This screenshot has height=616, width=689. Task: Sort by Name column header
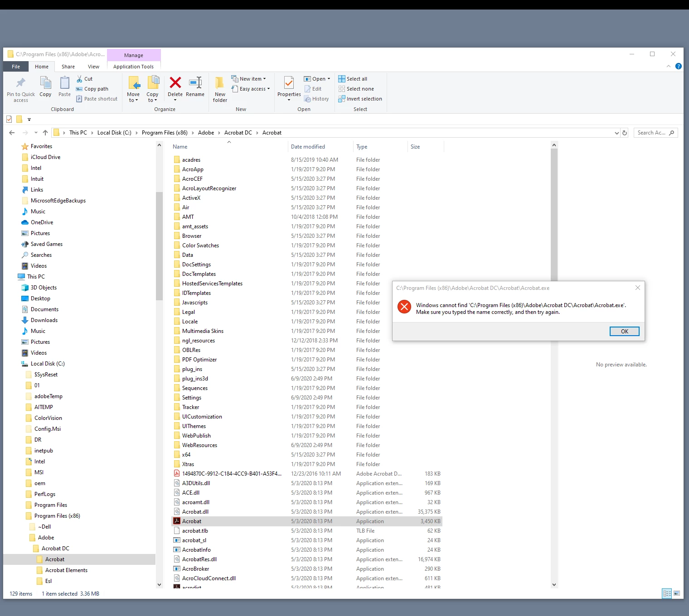(229, 147)
